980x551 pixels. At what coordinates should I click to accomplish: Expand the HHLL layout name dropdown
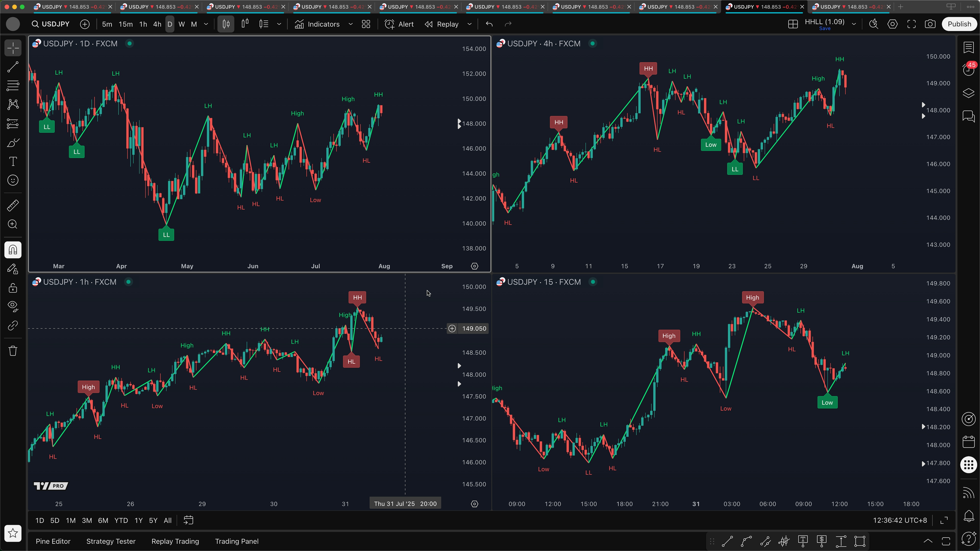tap(854, 24)
